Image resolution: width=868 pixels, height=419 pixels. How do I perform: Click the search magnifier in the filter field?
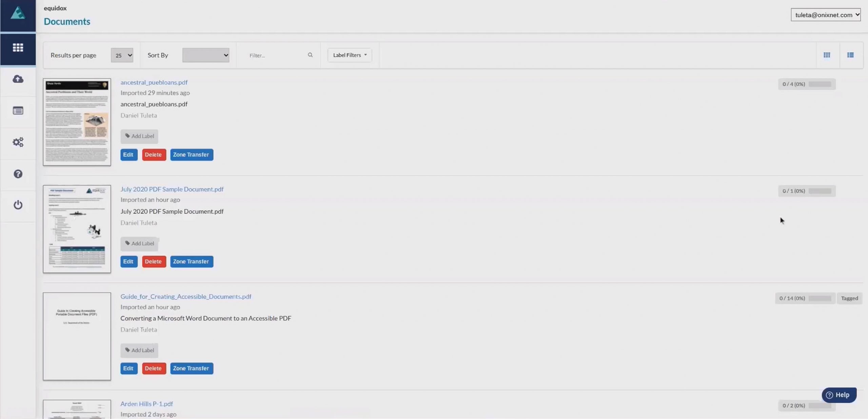310,55
